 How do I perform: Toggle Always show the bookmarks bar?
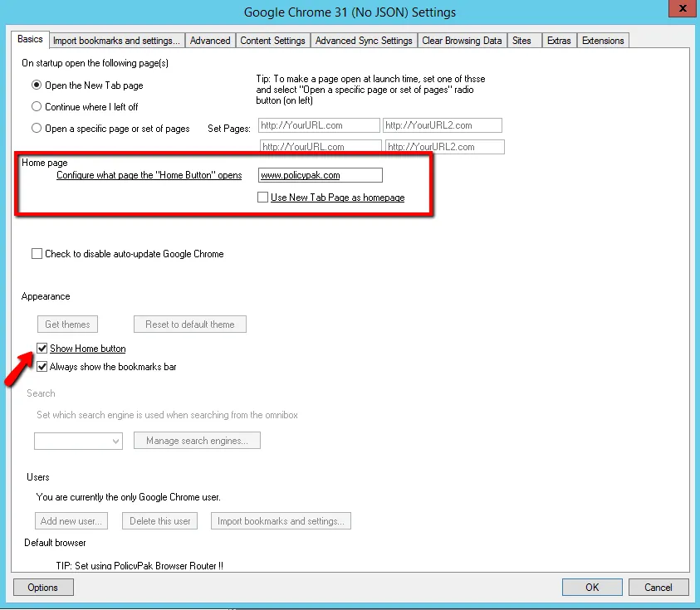[x=42, y=367]
